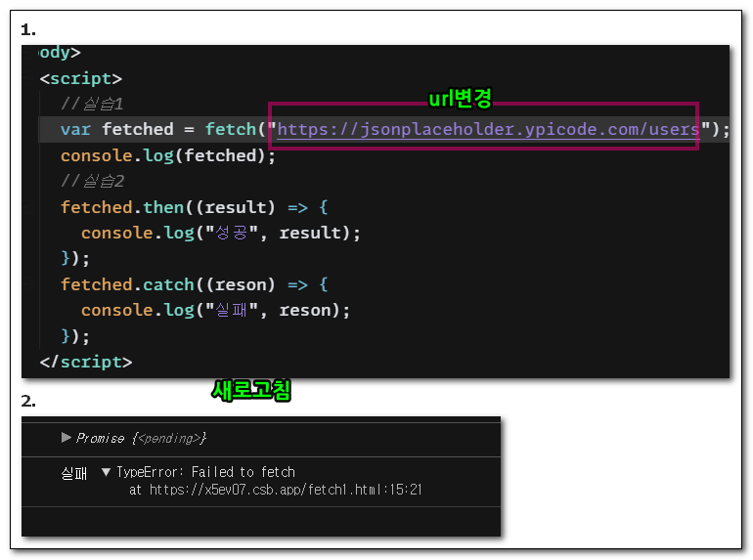This screenshot has width=753, height=560.
Task: Click the fetched.catch callback line
Action: click(x=194, y=284)
